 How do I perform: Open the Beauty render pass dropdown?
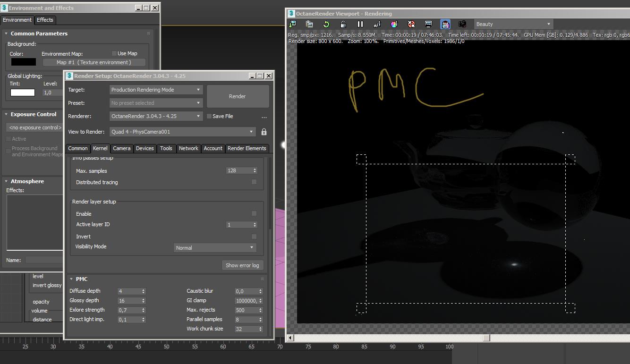tap(513, 24)
